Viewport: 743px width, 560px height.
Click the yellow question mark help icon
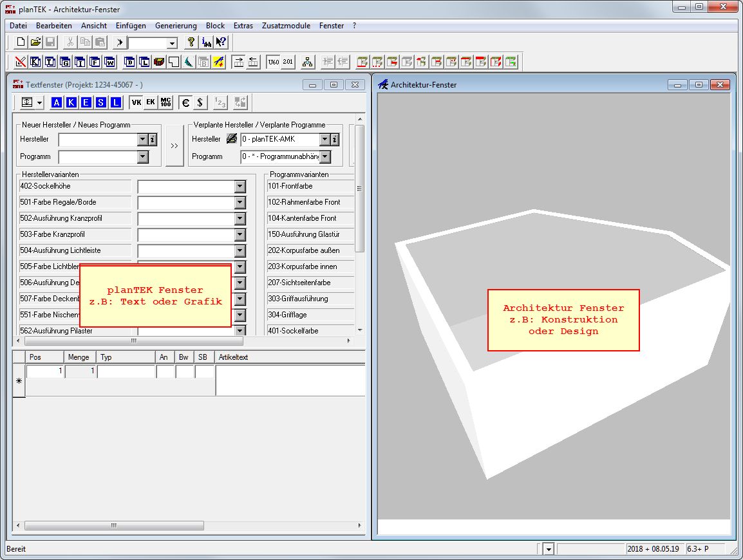191,42
